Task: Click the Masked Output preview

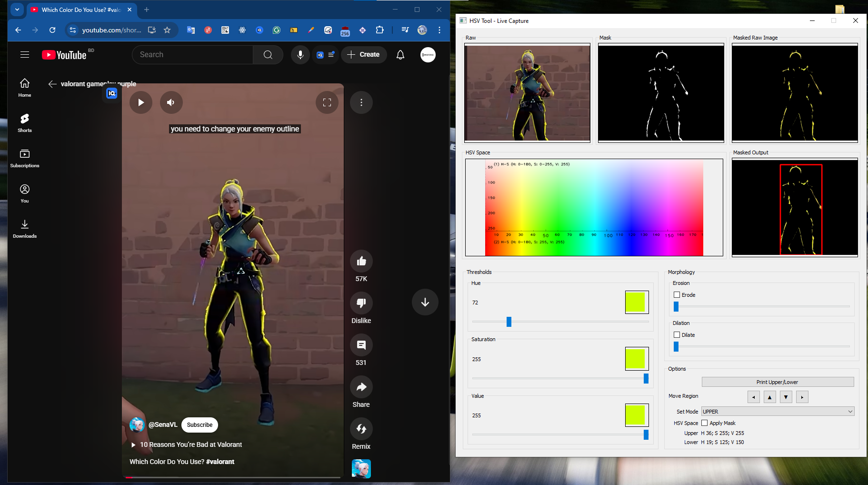Action: [x=795, y=208]
